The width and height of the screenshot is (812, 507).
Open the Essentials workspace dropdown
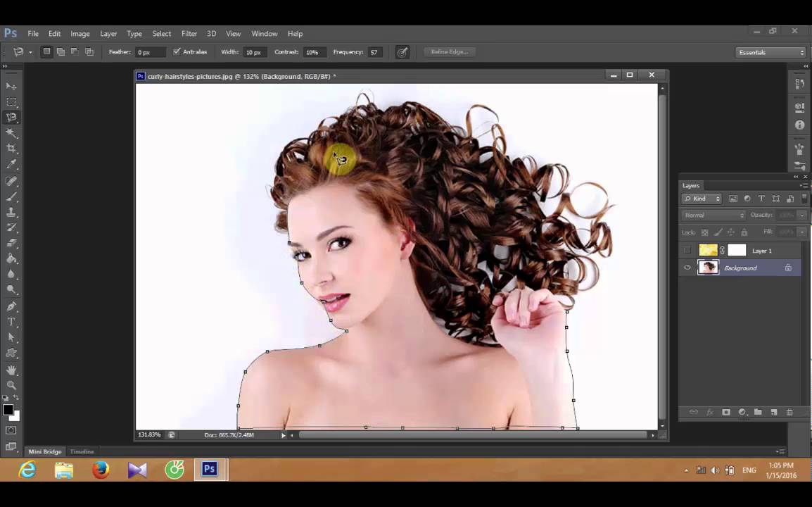770,52
